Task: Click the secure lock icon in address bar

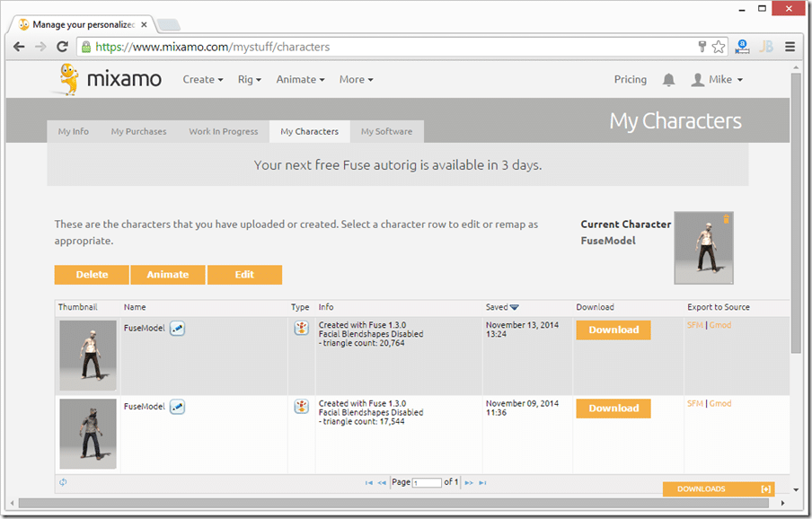Action: [x=86, y=47]
